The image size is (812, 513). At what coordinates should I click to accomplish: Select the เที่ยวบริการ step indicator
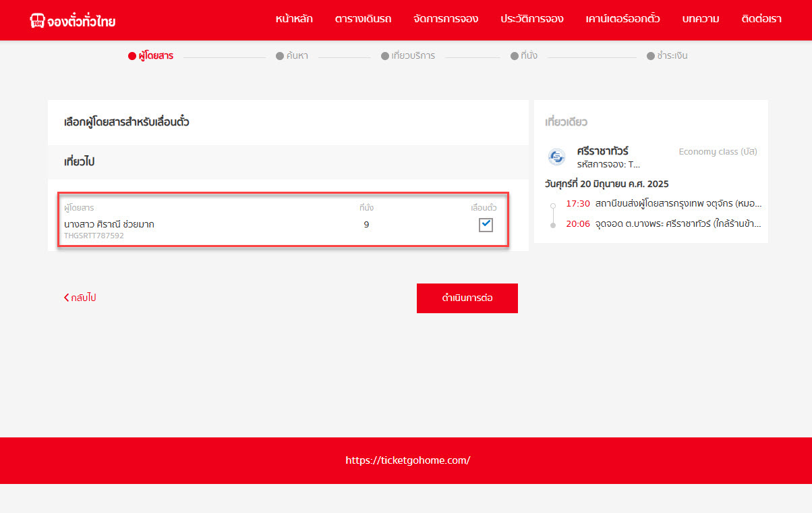[408, 56]
